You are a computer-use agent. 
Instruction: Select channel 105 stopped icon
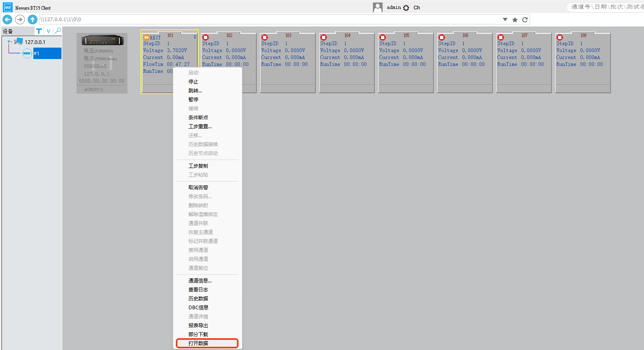click(x=382, y=37)
